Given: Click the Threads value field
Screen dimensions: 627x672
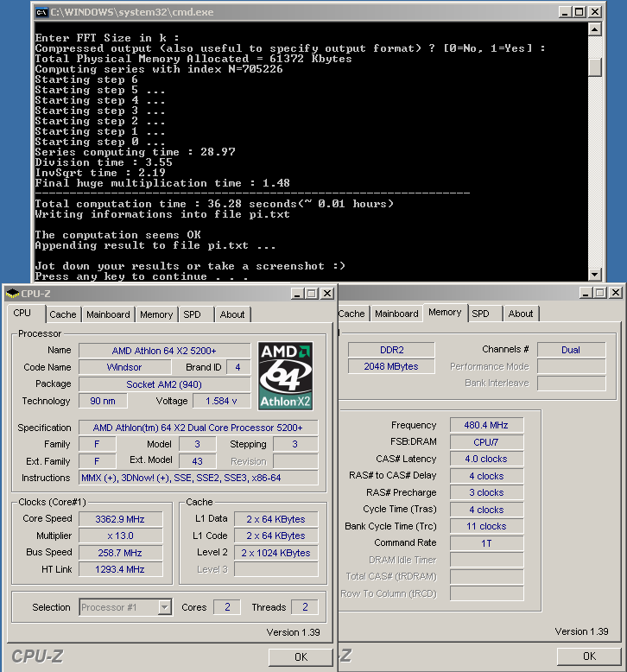Looking at the screenshot, I should (305, 607).
